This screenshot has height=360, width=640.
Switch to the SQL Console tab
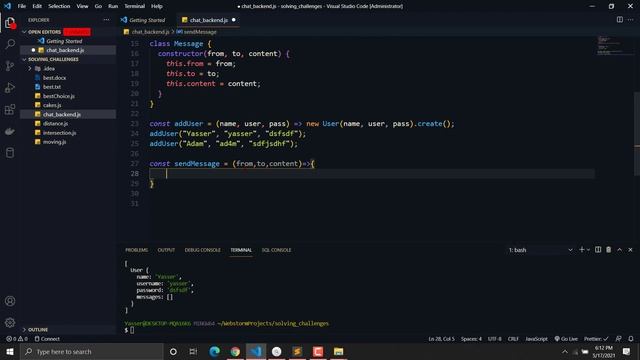click(276, 250)
